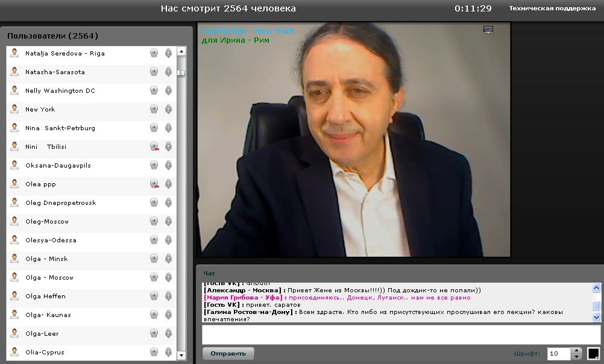Click microphone icon for Olia-Cyprus

[x=168, y=352]
